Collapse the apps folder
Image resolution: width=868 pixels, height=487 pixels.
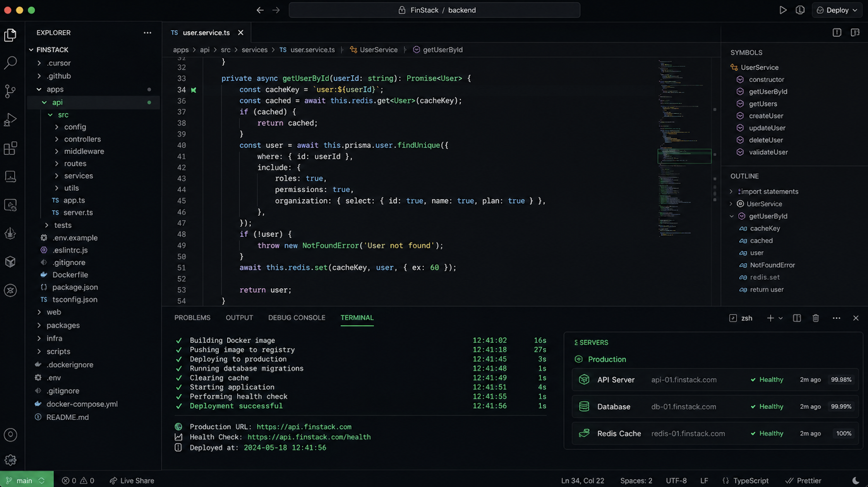pyautogui.click(x=39, y=89)
